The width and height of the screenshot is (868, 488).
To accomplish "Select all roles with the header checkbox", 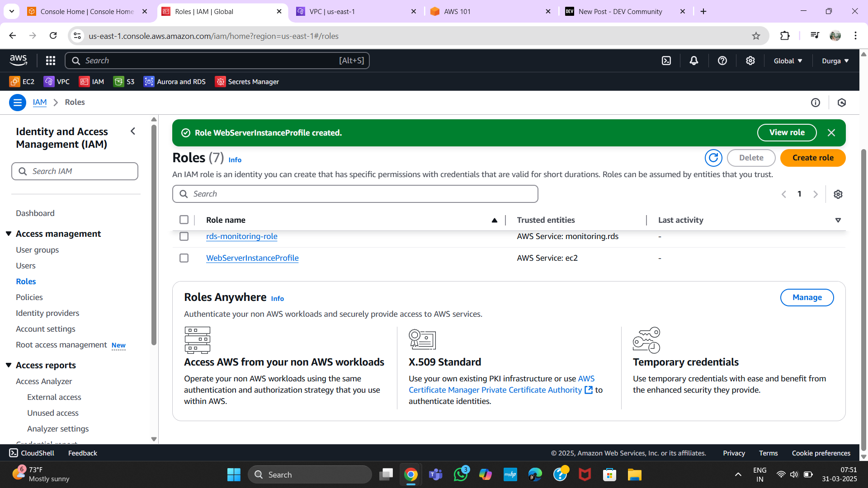I will coord(184,220).
